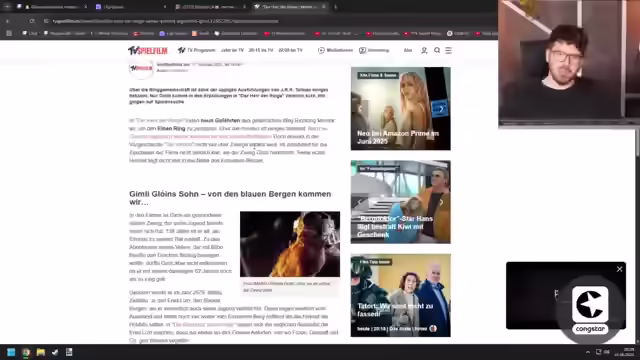
Task: Click the Gimli article image
Action: 290,244
